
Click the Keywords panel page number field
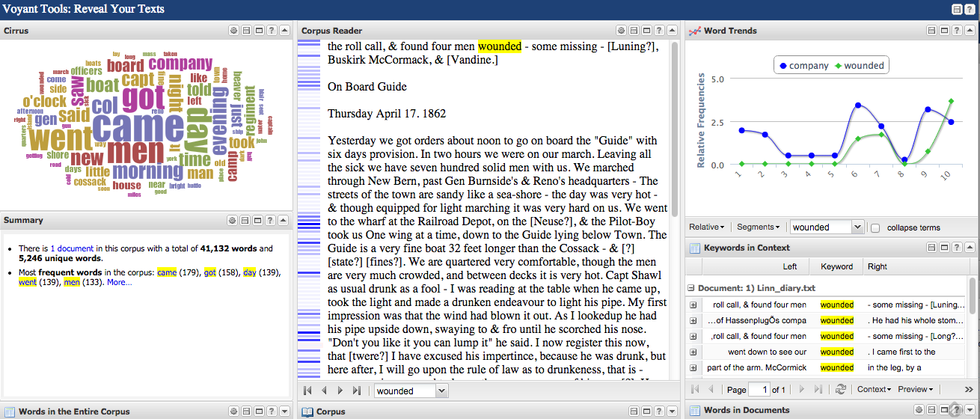[760, 390]
